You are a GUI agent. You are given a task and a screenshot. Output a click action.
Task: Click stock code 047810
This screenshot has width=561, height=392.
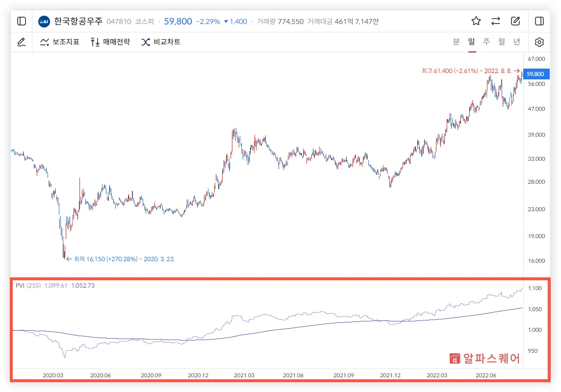tap(119, 22)
